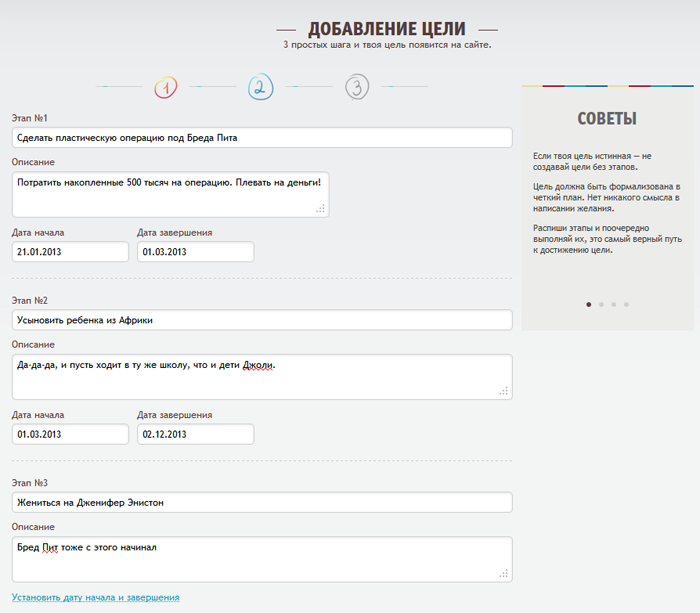Click subtitle '3 простых шага и твоя цель'
700x613 pixels.
tap(387, 45)
